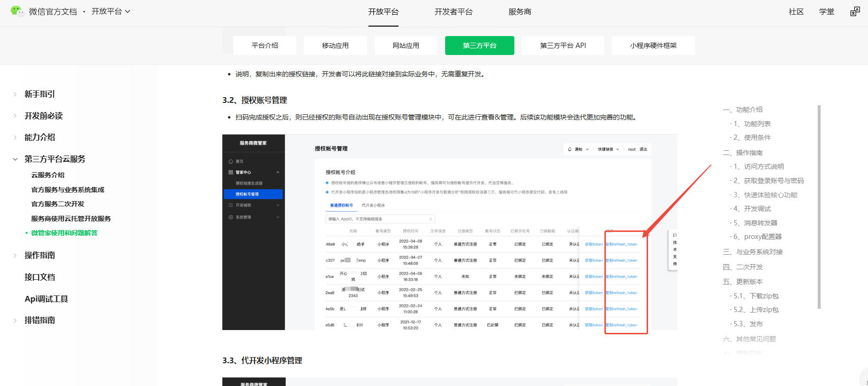The image size is (868, 386).
Task: Expand the 能力介绍 sidebar section
Action: point(15,138)
